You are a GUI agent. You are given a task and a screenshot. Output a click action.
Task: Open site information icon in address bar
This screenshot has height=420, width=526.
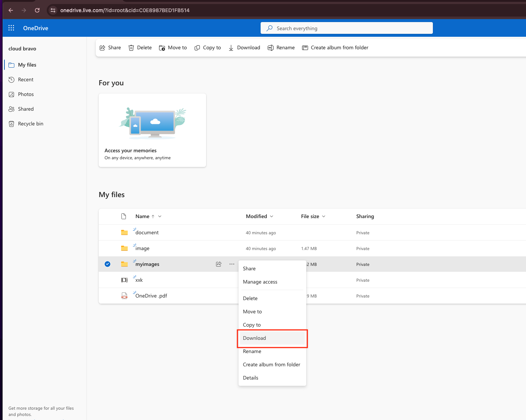pos(53,10)
